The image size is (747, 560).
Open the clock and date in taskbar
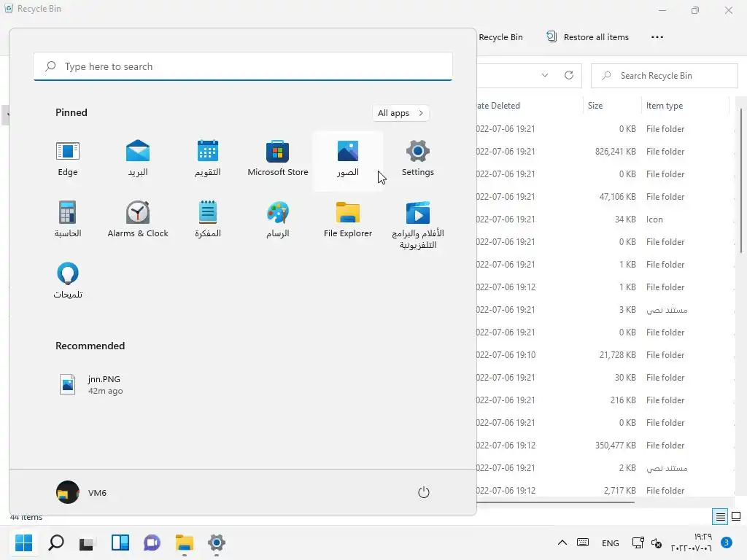692,542
